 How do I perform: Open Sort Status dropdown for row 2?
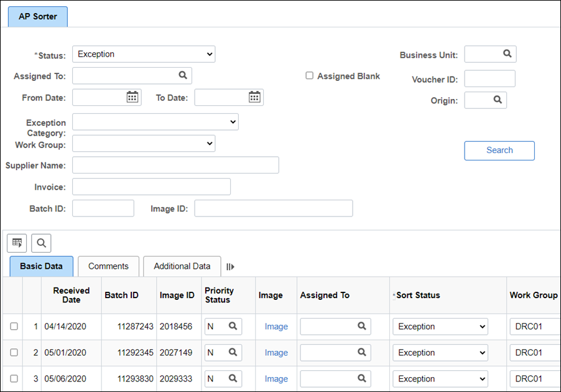click(440, 353)
